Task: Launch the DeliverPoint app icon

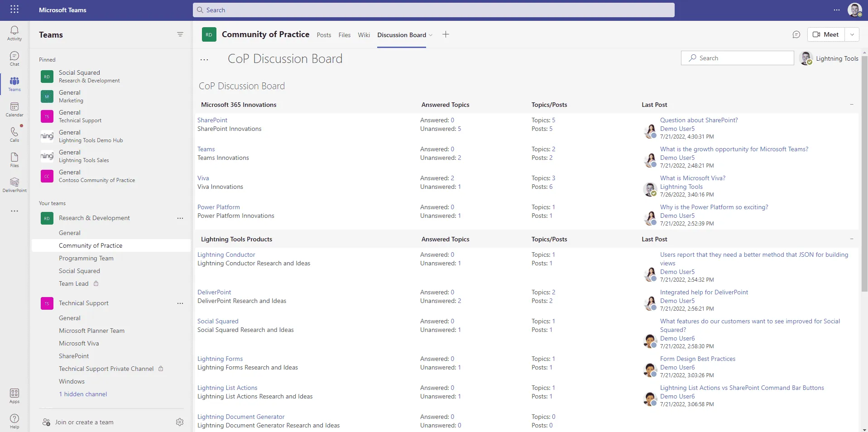Action: click(x=14, y=183)
